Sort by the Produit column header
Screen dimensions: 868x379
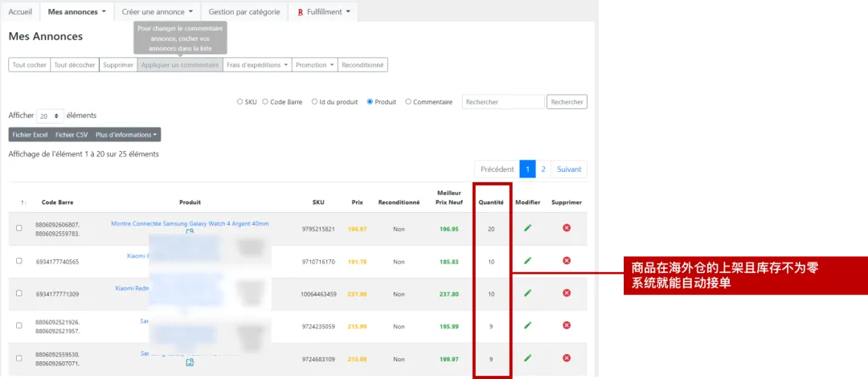pos(190,202)
